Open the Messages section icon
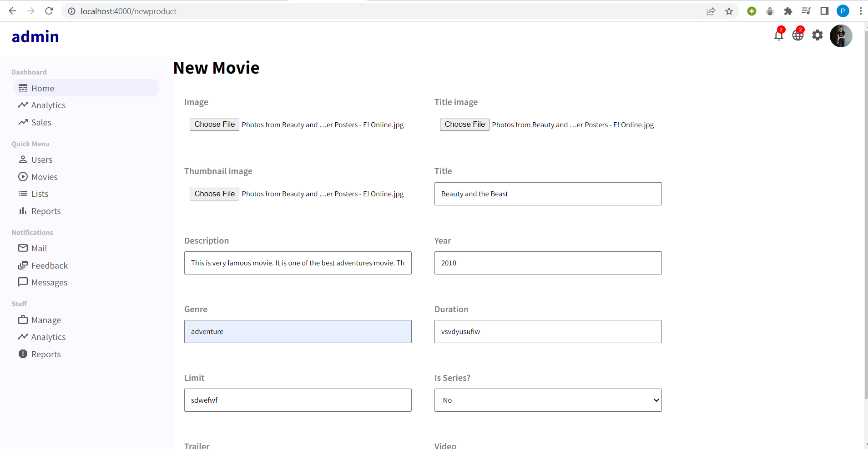The image size is (868, 449). (22, 282)
